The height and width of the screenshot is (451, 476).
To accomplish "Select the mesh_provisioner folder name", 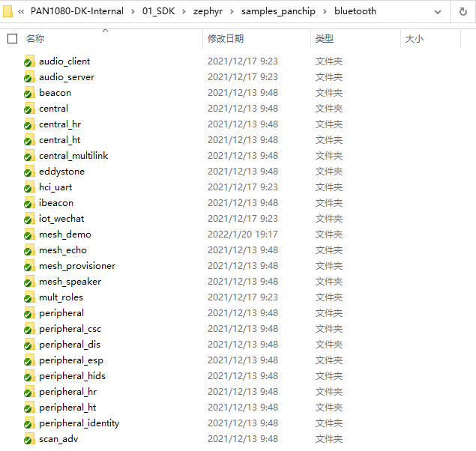I will (77, 266).
